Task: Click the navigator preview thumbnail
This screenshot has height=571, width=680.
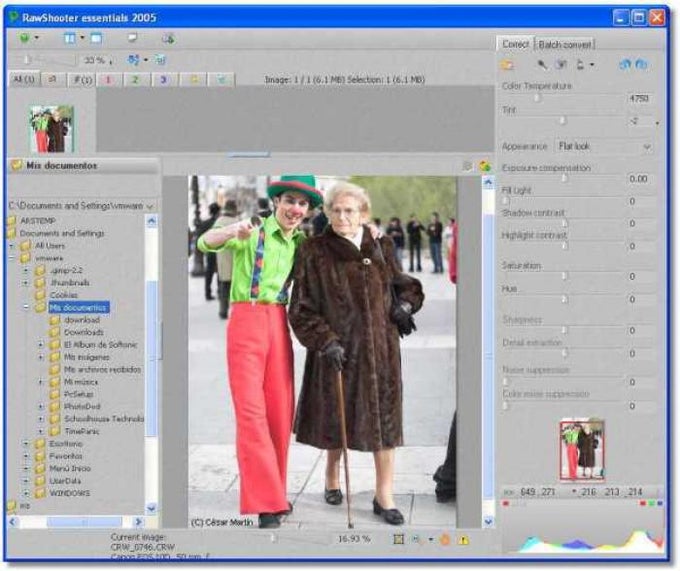Action: (x=582, y=450)
